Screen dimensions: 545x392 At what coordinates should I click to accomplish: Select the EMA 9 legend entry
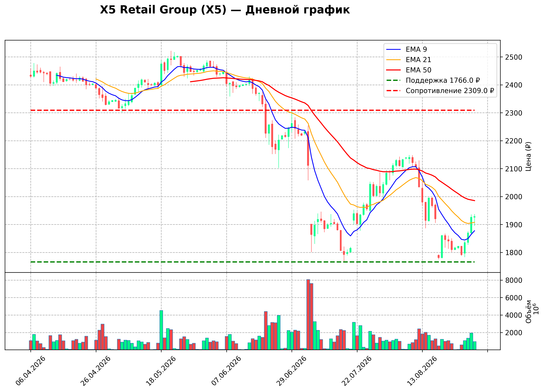[x=407, y=49]
